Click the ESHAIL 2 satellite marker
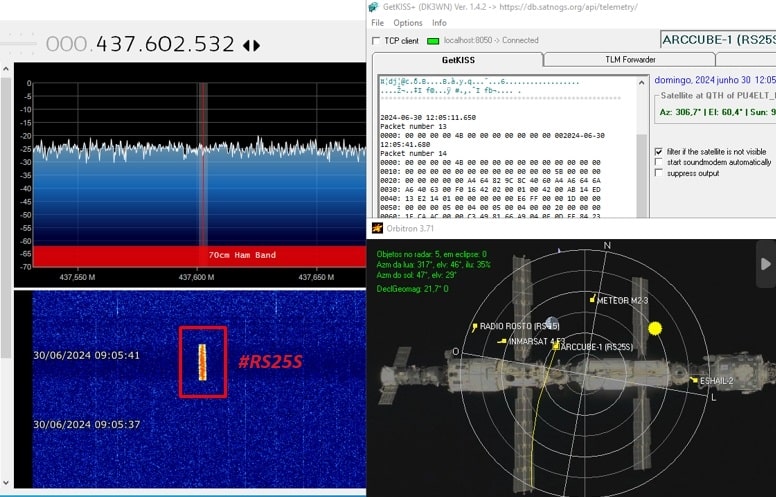This screenshot has width=776, height=497. pos(695,380)
